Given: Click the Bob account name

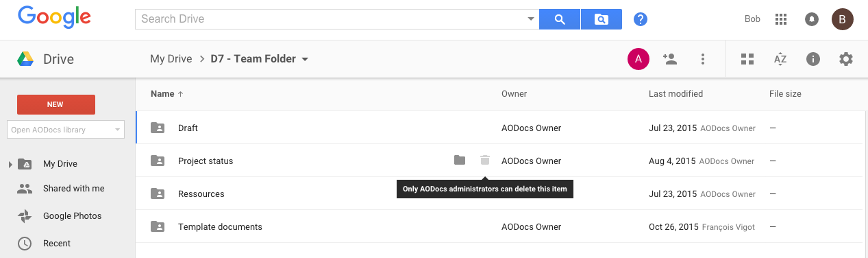Looking at the screenshot, I should [752, 19].
